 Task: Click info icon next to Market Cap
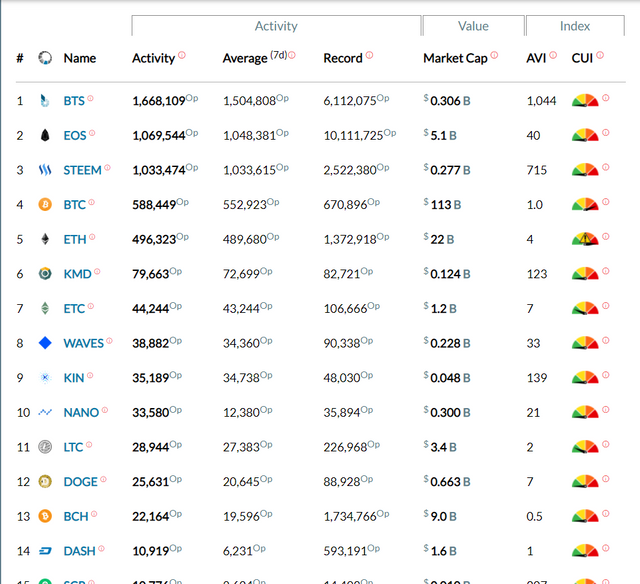(x=494, y=55)
